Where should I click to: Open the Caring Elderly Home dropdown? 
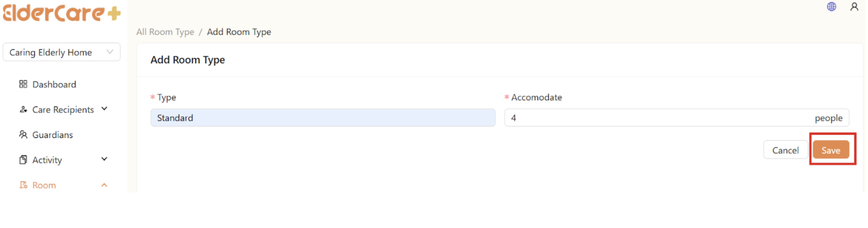62,52
